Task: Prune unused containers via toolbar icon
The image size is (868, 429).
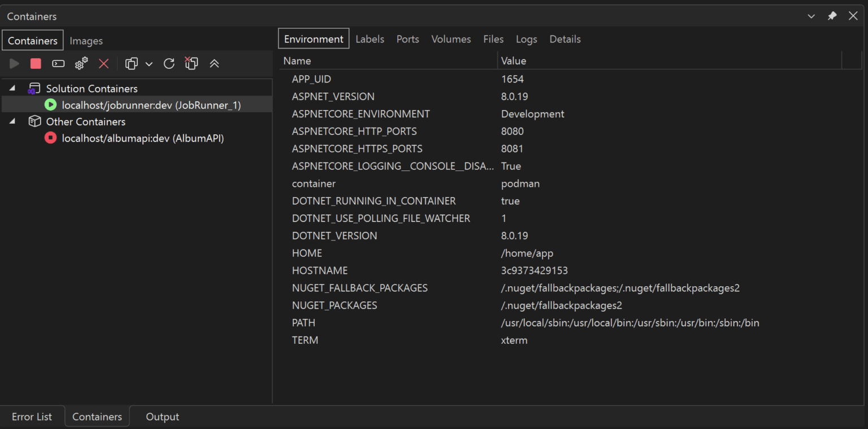Action: pyautogui.click(x=191, y=63)
